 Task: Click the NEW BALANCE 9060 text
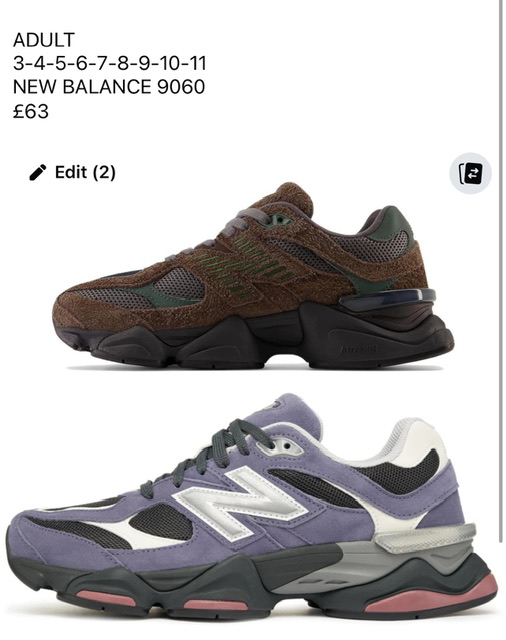tap(109, 87)
